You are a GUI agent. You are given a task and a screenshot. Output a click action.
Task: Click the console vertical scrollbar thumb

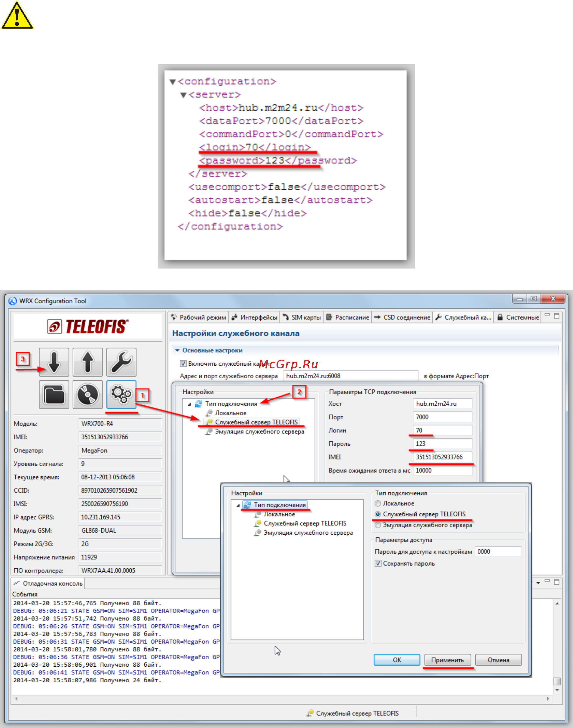point(557,681)
